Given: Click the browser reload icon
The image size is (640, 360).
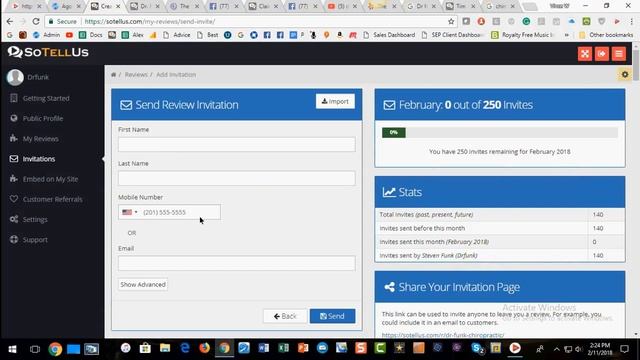Looking at the screenshot, I should point(36,21).
